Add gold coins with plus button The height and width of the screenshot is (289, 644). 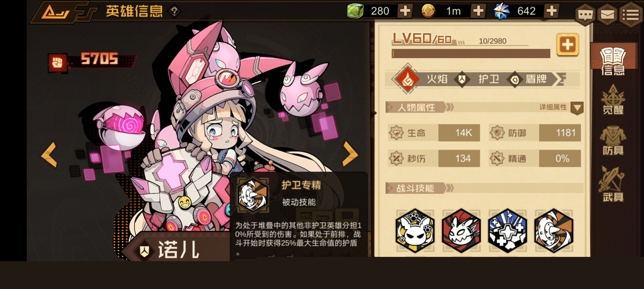coord(478,11)
